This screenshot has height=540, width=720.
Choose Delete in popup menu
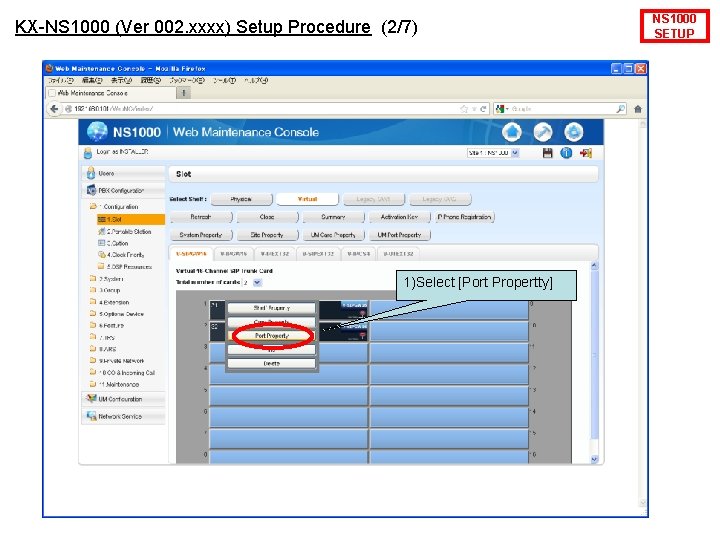click(x=271, y=363)
